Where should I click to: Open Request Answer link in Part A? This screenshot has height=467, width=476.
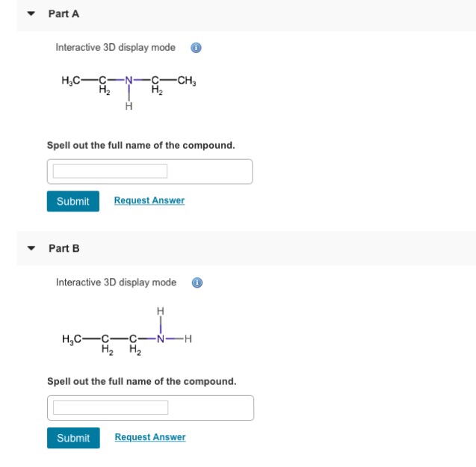pyautogui.click(x=149, y=200)
